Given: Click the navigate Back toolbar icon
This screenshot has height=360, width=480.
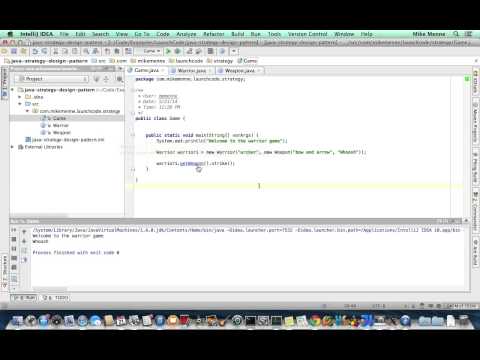Looking at the screenshot, I should 107,51.
